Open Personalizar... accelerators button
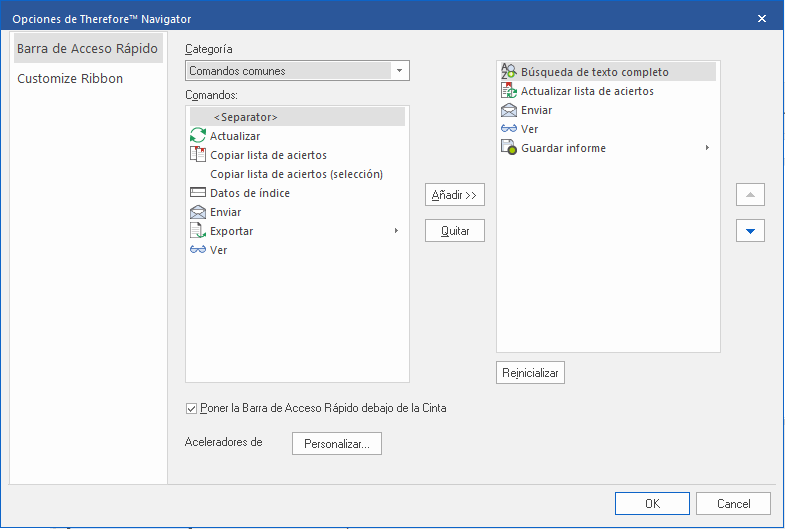 [337, 444]
